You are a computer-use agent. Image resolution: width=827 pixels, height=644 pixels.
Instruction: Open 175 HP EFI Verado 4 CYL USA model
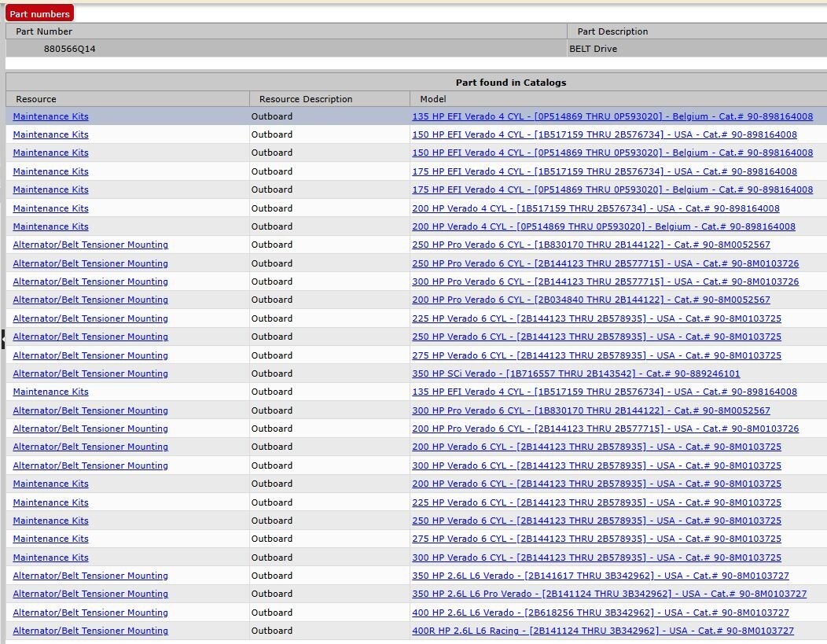tap(605, 171)
